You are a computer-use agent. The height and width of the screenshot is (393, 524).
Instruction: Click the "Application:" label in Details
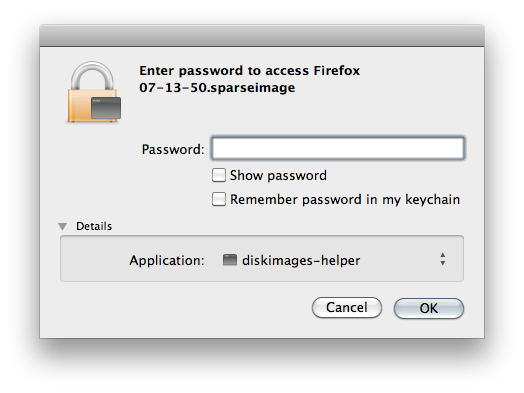click(x=167, y=260)
